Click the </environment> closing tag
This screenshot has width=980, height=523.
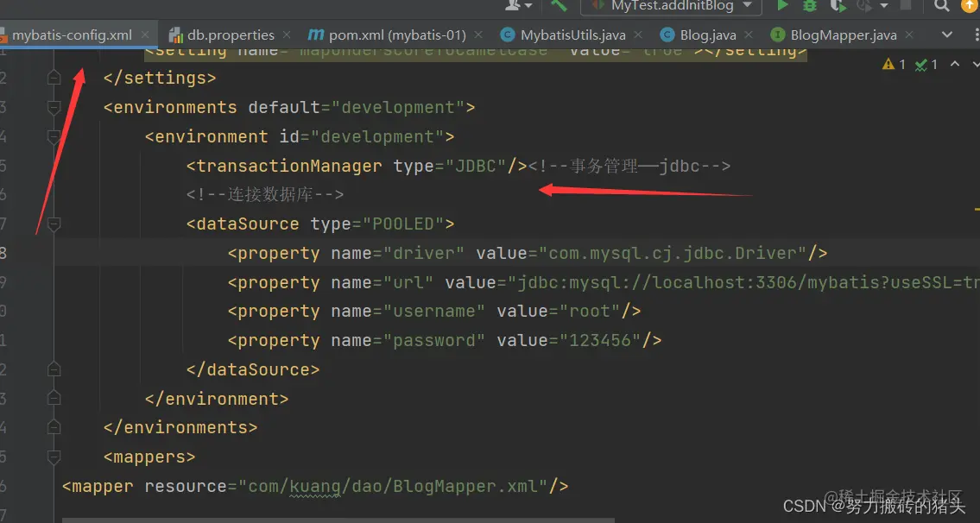tap(217, 399)
